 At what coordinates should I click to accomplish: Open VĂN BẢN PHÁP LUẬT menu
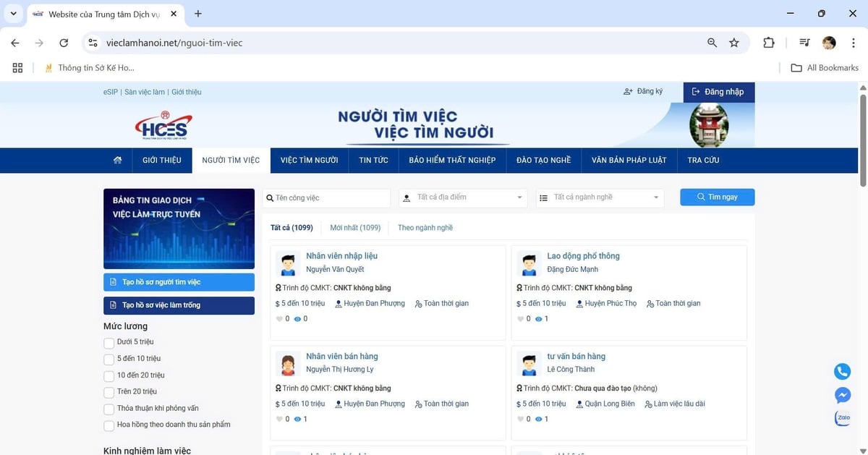click(x=629, y=160)
